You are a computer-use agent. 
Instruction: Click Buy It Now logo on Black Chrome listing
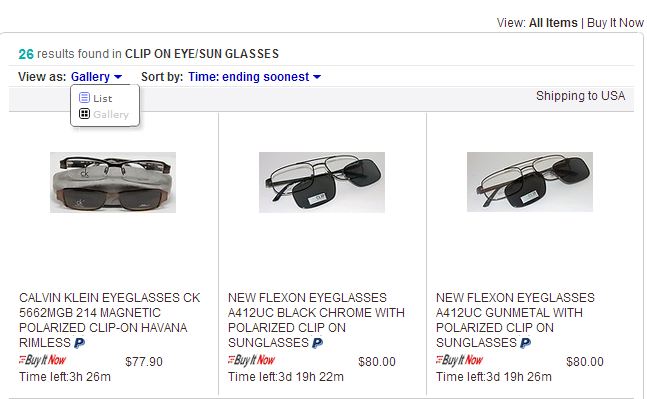pos(251,360)
